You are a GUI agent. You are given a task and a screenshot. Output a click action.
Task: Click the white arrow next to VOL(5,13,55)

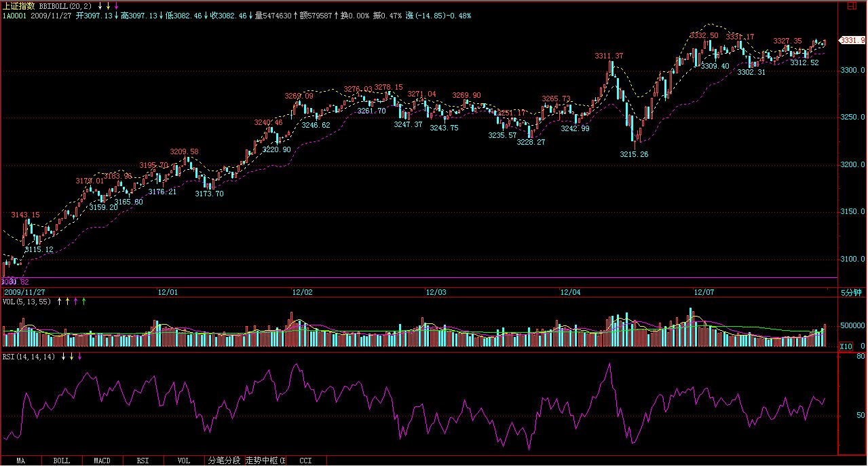(59, 300)
